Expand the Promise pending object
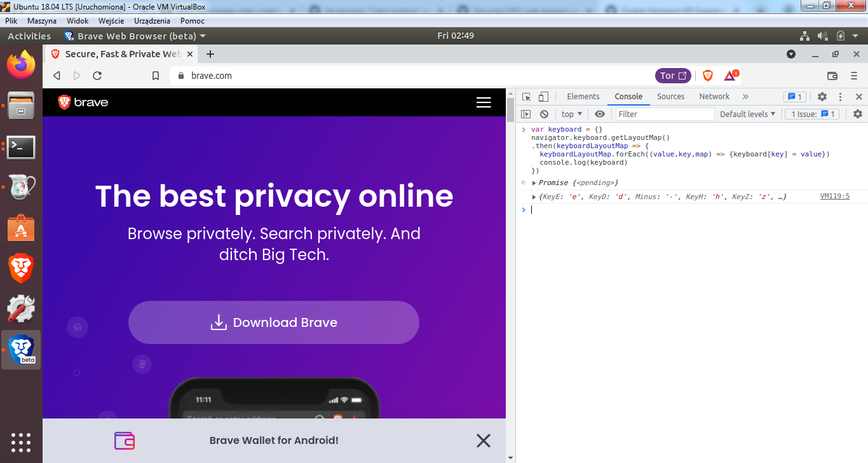 [x=534, y=183]
